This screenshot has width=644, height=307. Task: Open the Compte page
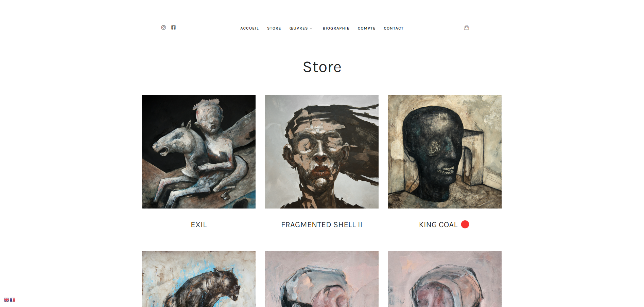point(366,28)
